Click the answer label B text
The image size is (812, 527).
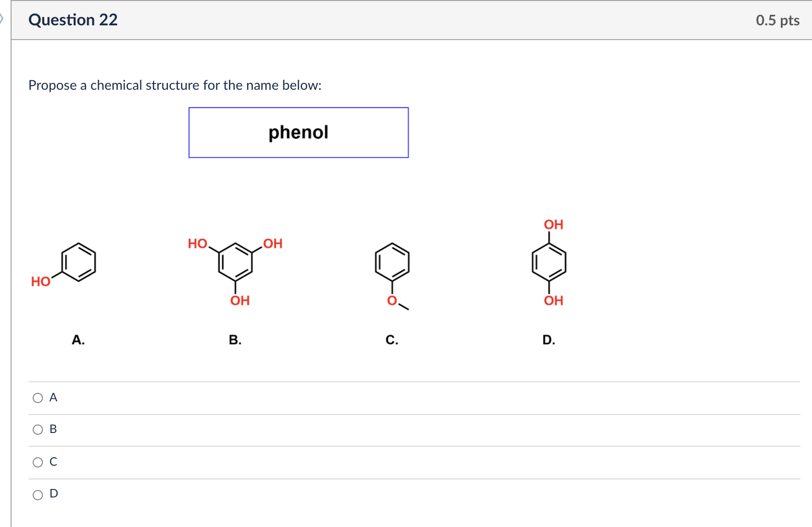(53, 430)
